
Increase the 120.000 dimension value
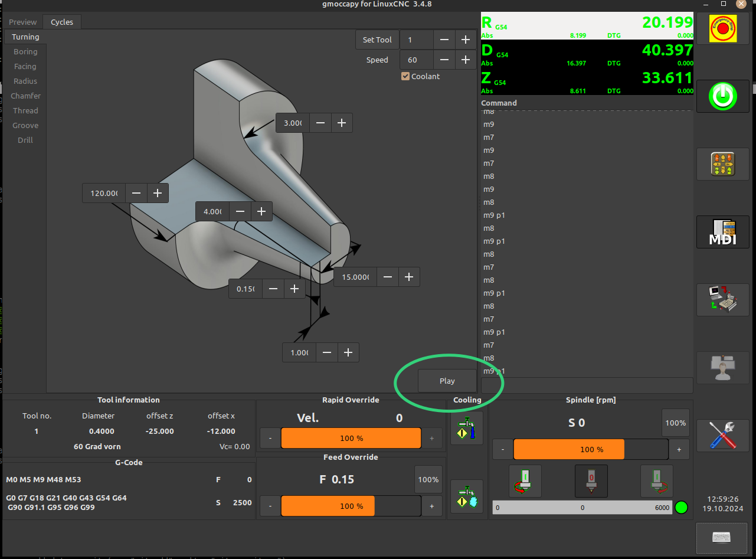(x=158, y=193)
